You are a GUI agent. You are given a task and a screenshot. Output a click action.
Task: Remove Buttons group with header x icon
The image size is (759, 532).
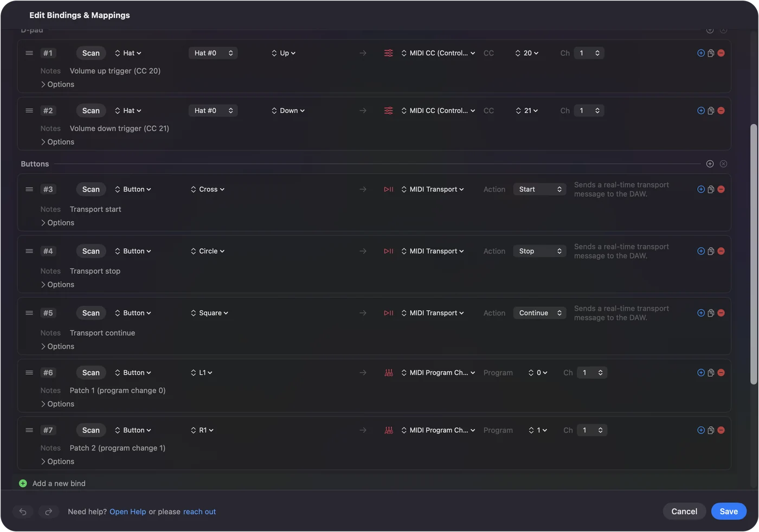pyautogui.click(x=723, y=164)
